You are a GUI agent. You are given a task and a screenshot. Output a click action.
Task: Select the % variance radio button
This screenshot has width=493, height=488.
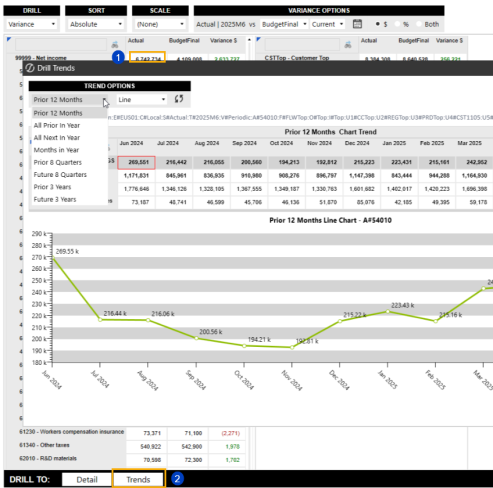tap(397, 24)
